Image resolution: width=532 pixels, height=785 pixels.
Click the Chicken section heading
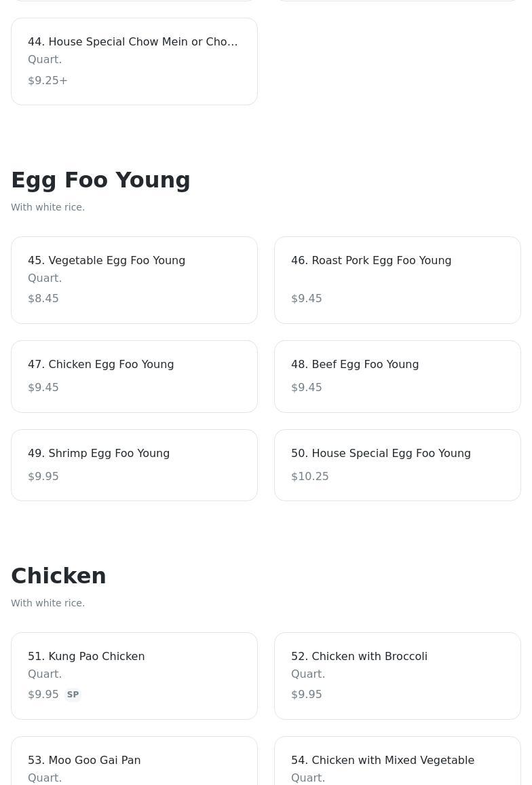(x=58, y=576)
